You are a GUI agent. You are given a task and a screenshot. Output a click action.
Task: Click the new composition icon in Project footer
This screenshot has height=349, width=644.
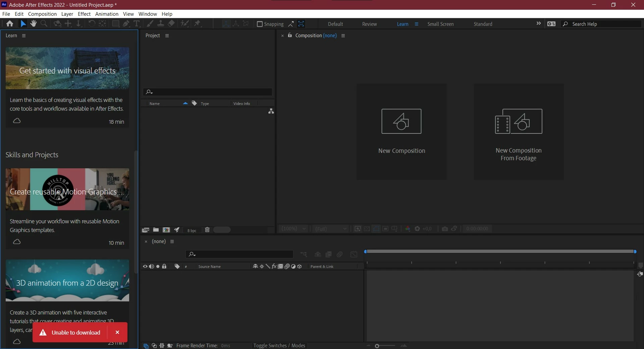[x=166, y=230]
